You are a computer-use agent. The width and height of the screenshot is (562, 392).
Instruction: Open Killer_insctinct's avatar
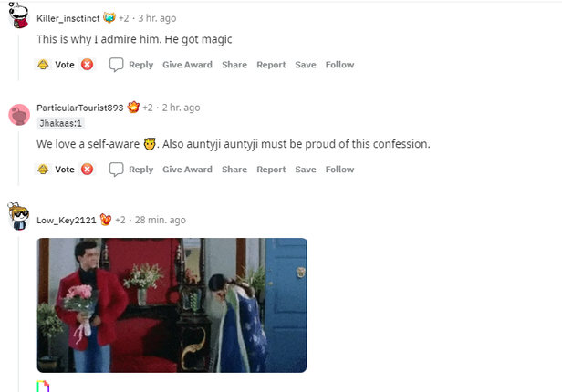point(18,15)
